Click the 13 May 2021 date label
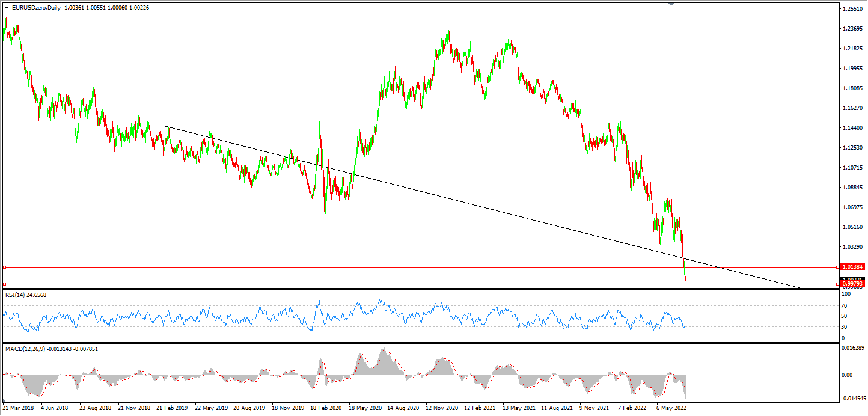 pyautogui.click(x=519, y=408)
